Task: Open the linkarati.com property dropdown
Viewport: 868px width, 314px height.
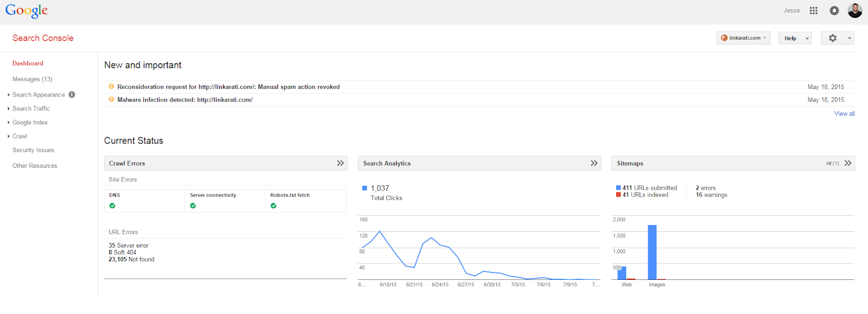Action: pyautogui.click(x=743, y=38)
